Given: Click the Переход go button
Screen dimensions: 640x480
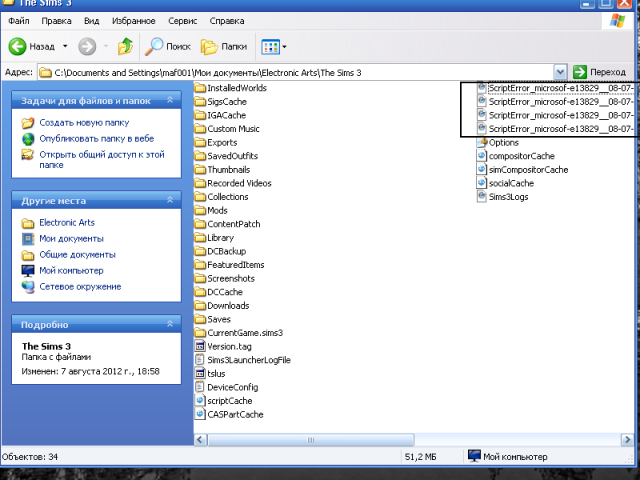Looking at the screenshot, I should tap(599, 72).
